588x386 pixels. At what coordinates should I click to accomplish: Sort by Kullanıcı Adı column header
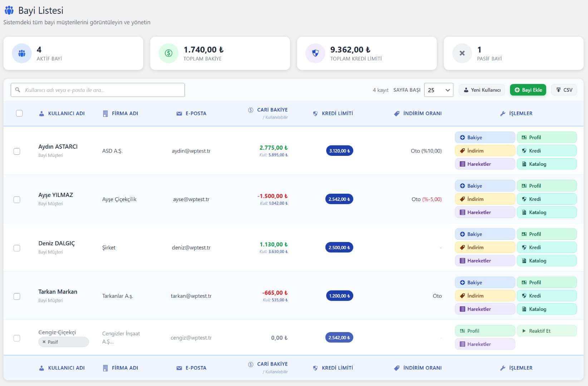(66, 113)
